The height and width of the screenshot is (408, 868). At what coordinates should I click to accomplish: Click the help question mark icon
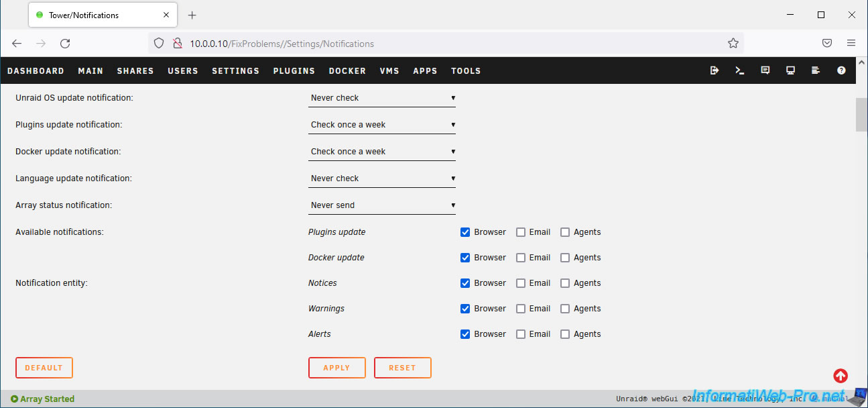[841, 70]
